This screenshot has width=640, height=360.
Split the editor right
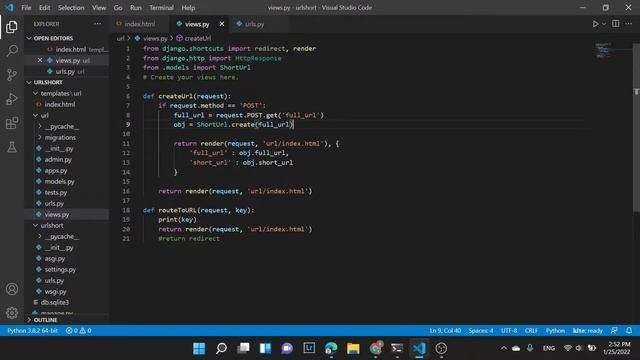pos(616,24)
